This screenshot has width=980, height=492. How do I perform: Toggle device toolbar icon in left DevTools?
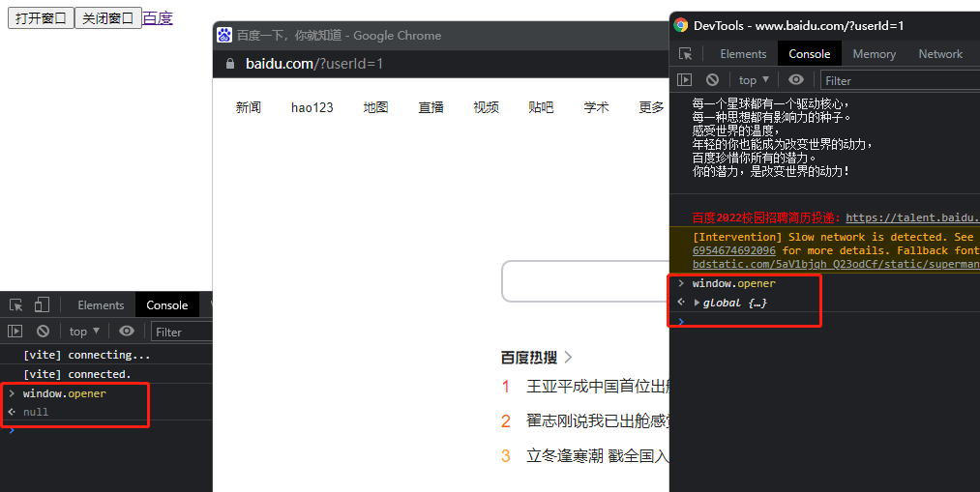(x=42, y=305)
